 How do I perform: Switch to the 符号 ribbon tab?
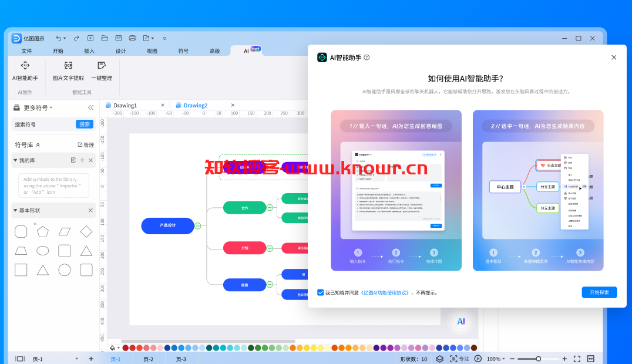pyautogui.click(x=183, y=51)
